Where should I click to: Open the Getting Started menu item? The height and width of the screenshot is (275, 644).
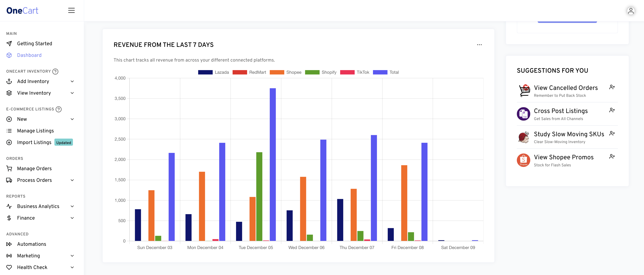pos(34,44)
